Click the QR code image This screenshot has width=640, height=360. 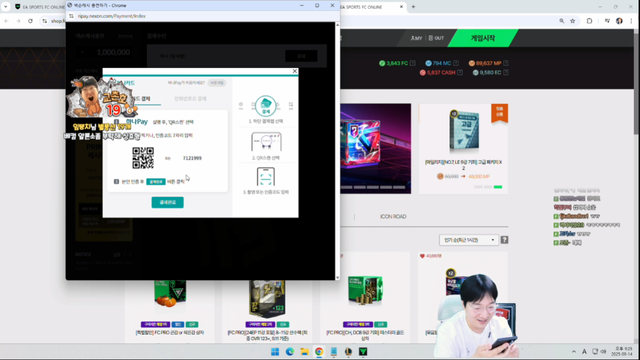pyautogui.click(x=143, y=158)
